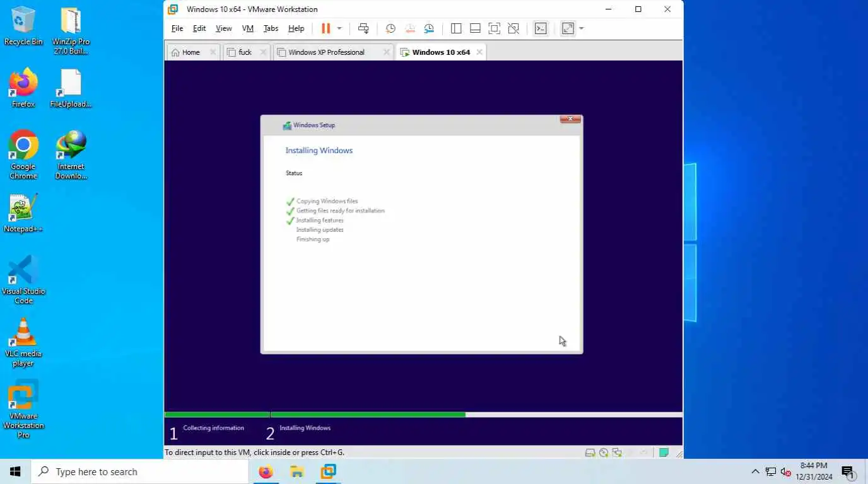This screenshot has width=868, height=484.
Task: Take a snapshot of this virtual machine
Action: point(390,28)
